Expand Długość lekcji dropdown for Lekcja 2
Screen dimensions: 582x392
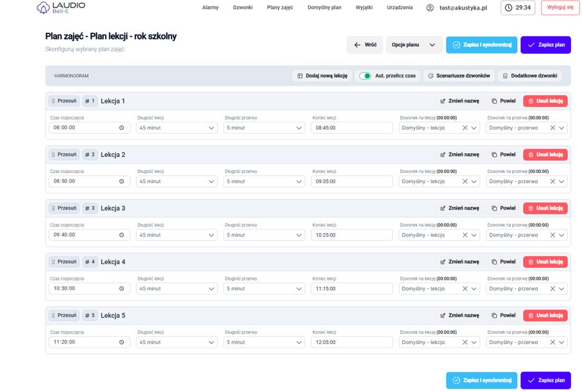[x=212, y=181]
